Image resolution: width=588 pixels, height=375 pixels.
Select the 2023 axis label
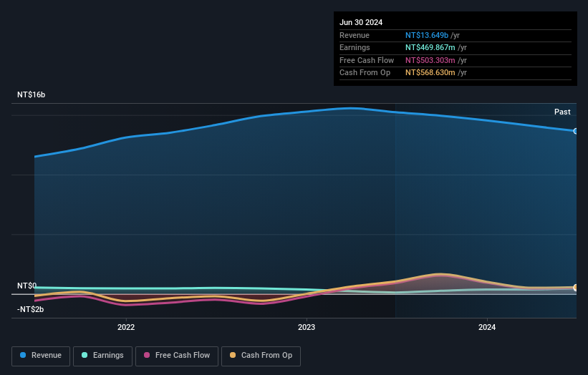coord(307,327)
